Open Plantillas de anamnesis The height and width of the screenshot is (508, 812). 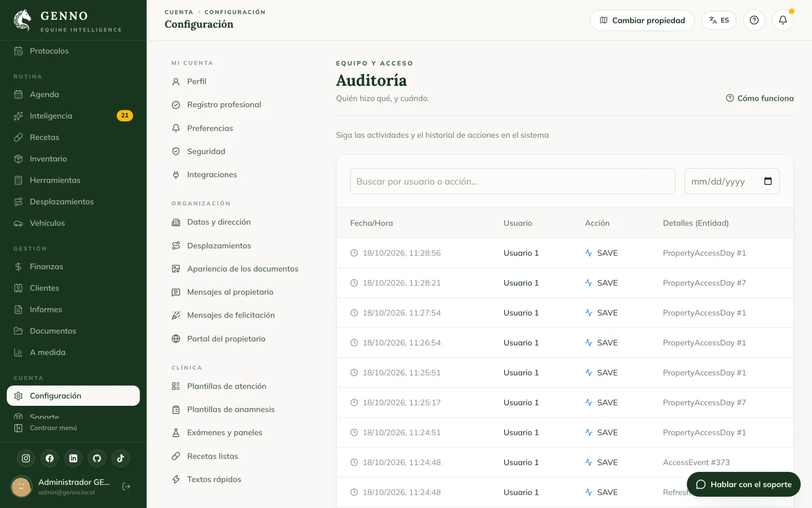click(223, 409)
